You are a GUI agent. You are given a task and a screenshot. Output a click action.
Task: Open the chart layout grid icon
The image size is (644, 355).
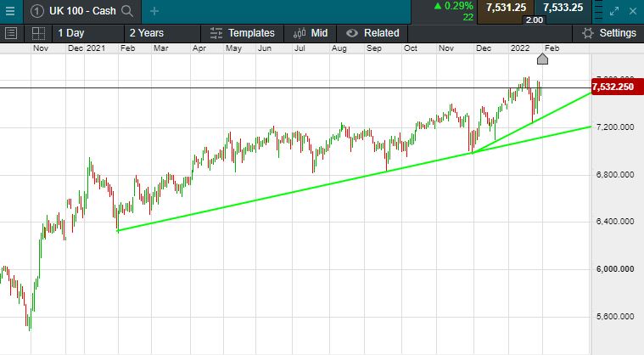tap(38, 33)
